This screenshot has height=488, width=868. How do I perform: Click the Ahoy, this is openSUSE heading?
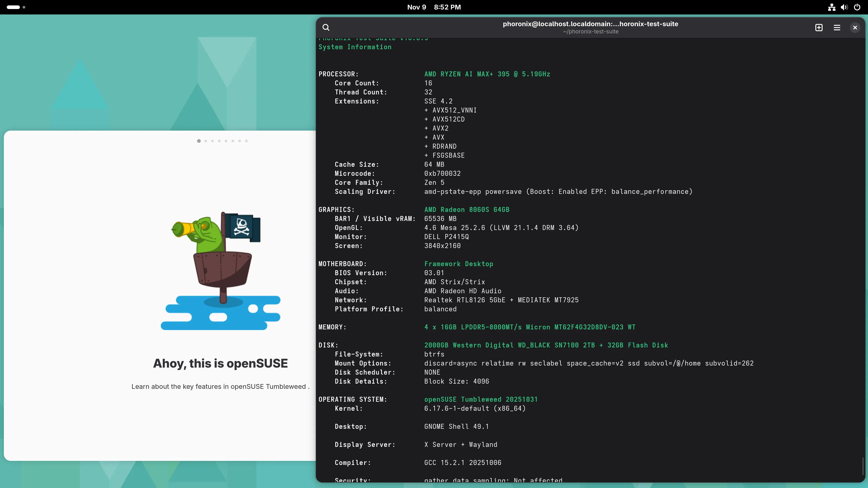coord(220,363)
